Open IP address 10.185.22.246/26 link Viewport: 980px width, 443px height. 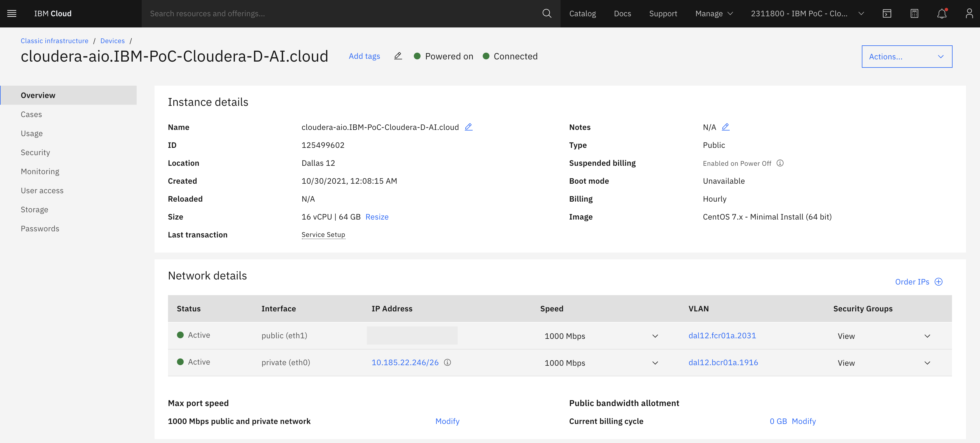pos(405,363)
